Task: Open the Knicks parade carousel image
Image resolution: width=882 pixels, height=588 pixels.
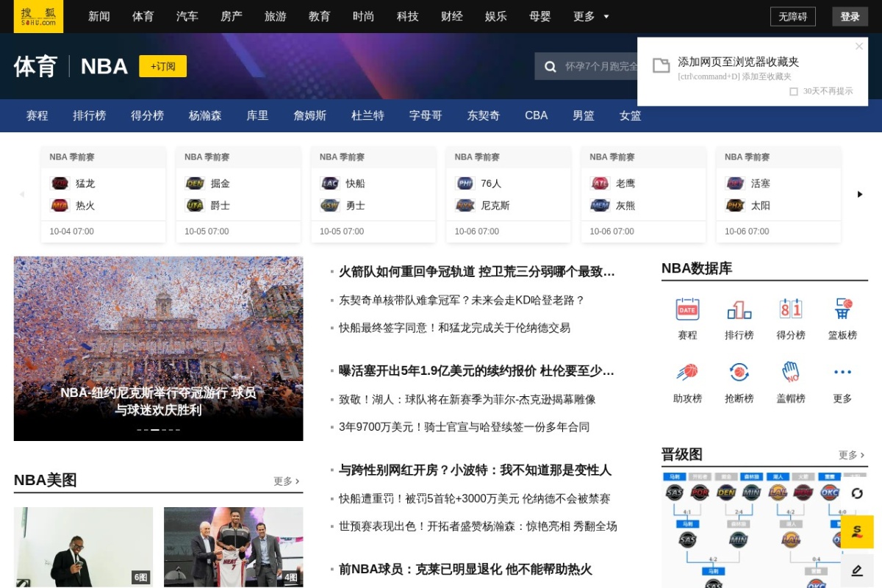Action: tap(158, 348)
